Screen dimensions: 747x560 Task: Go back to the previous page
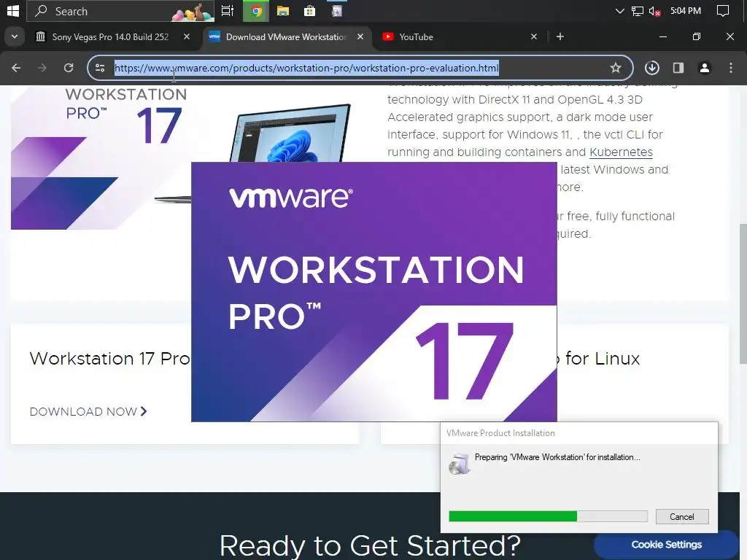click(16, 68)
